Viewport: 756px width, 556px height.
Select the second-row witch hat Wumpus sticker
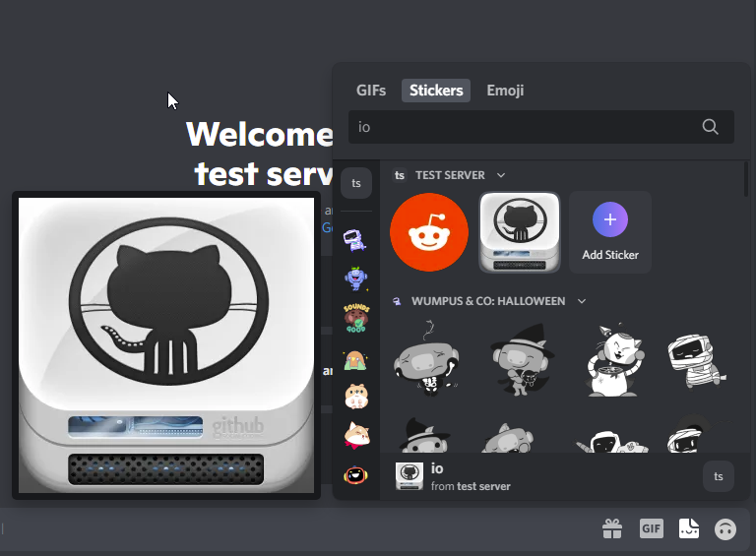coord(424,434)
